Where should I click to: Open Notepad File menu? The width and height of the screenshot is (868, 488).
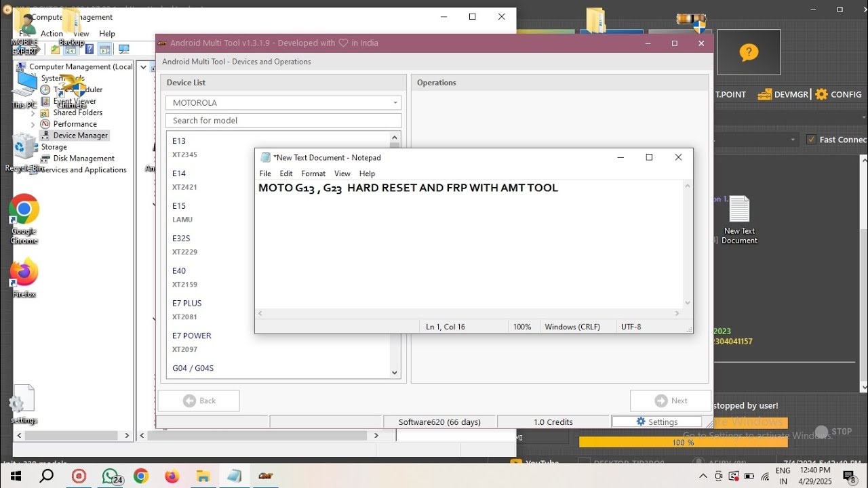[265, 174]
